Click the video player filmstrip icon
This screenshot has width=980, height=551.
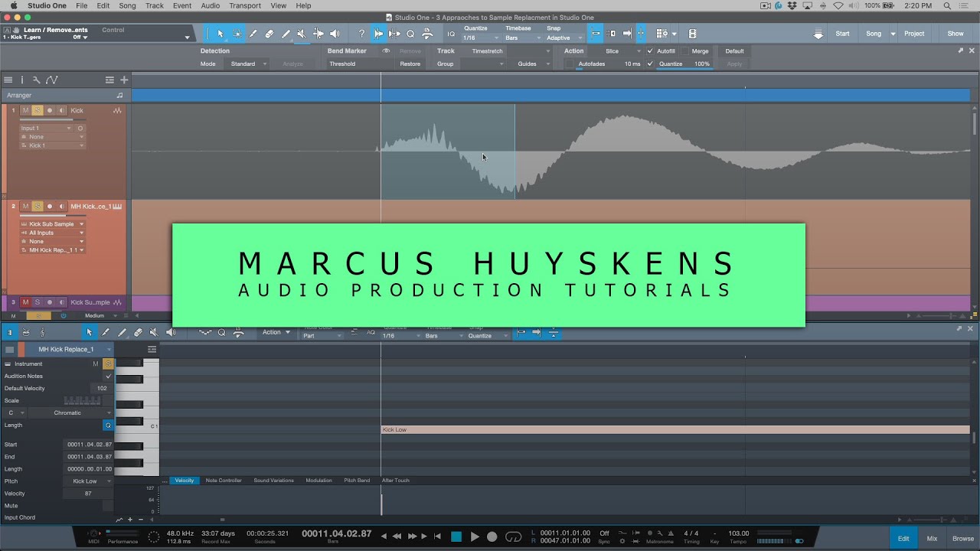pos(692,34)
